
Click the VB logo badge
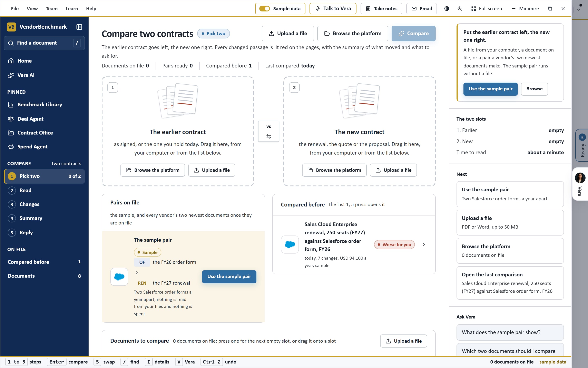click(x=11, y=27)
